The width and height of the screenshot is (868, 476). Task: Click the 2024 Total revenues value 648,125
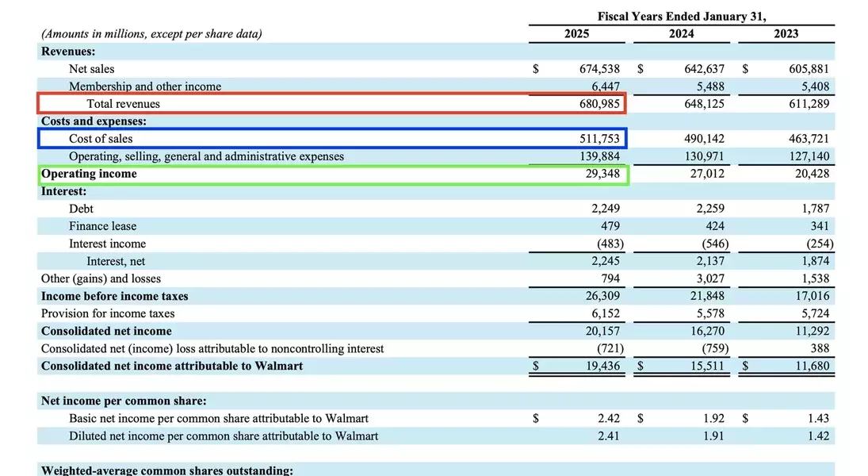click(x=704, y=104)
